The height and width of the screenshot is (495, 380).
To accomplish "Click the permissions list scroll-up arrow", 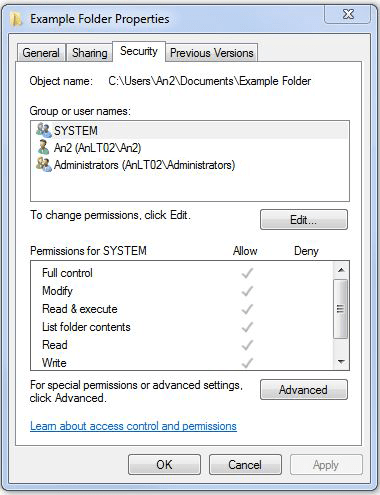I will [341, 270].
